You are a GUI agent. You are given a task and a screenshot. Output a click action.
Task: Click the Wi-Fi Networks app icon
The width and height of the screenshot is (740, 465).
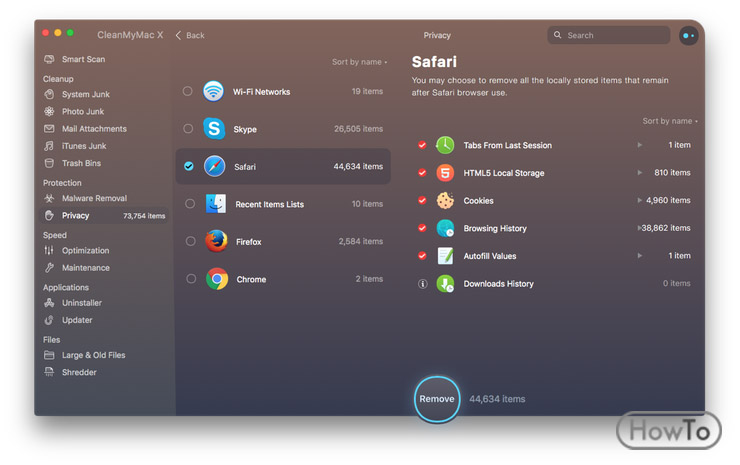pyautogui.click(x=213, y=91)
